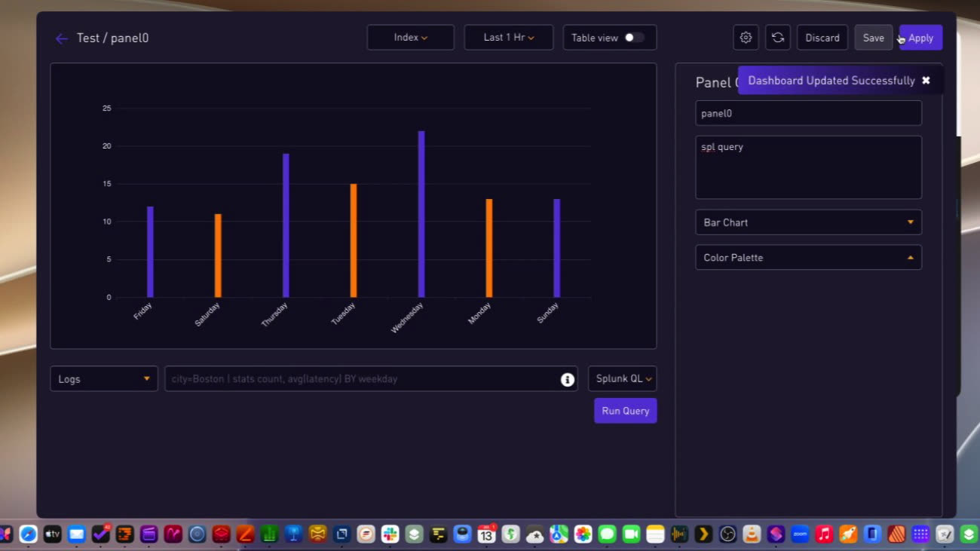980x551 pixels.
Task: Open the purple grid Launchpad icon in dock
Action: (920, 534)
